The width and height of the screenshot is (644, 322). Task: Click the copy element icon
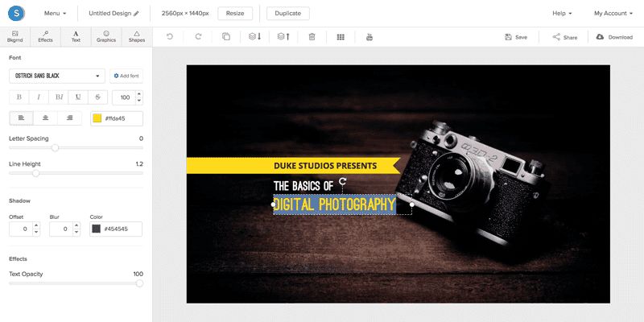(x=226, y=37)
